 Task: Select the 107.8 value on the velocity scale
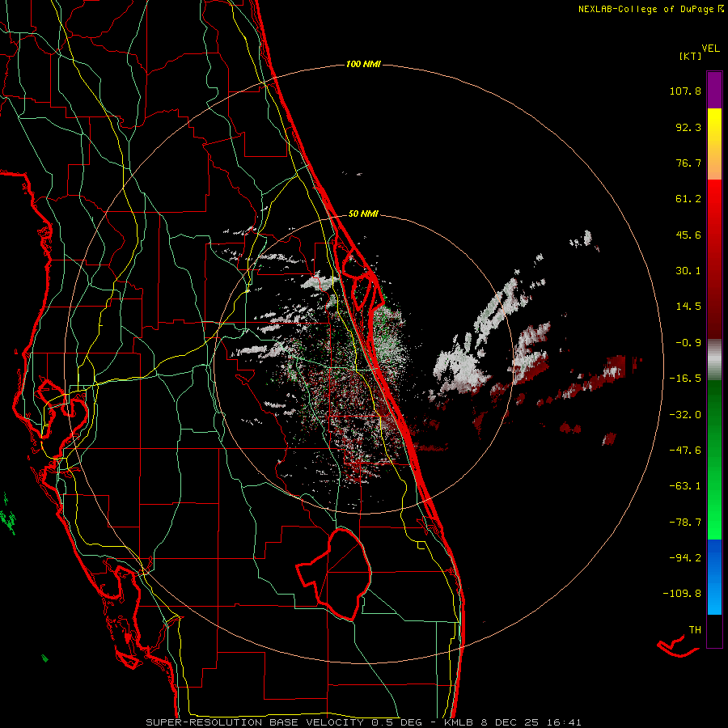[685, 91]
